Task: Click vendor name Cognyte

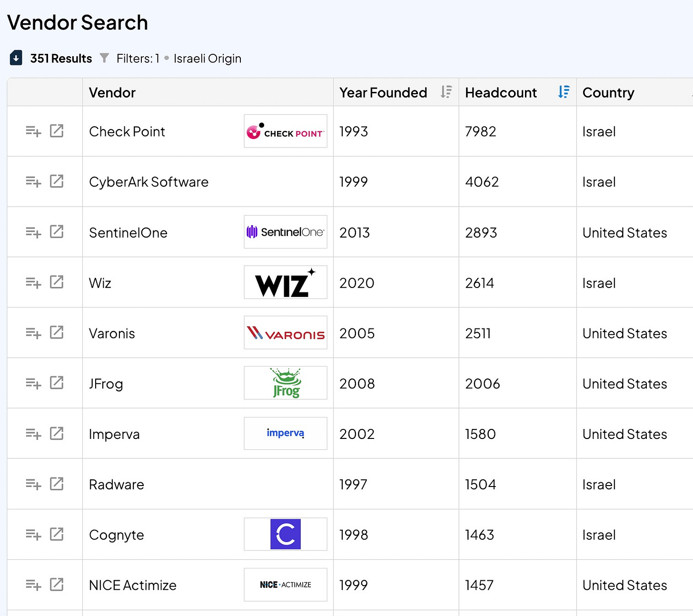Action: point(117,535)
